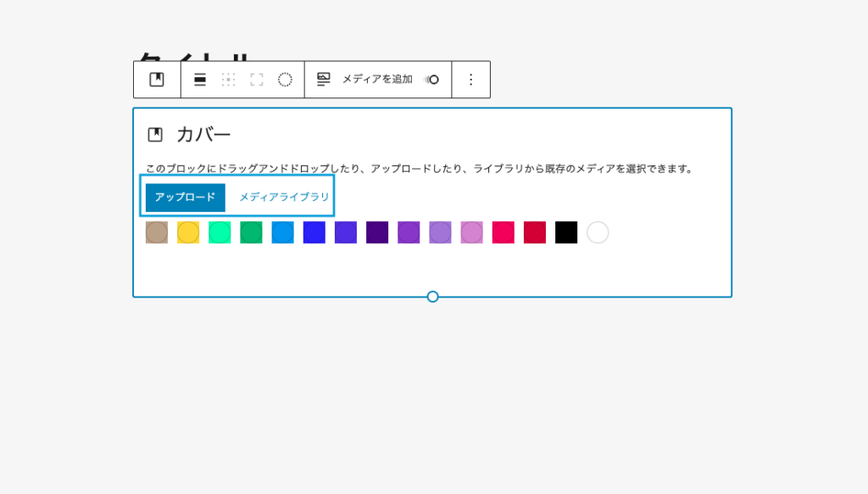Choose the dark green color swatch
868x494 pixels.
click(251, 232)
